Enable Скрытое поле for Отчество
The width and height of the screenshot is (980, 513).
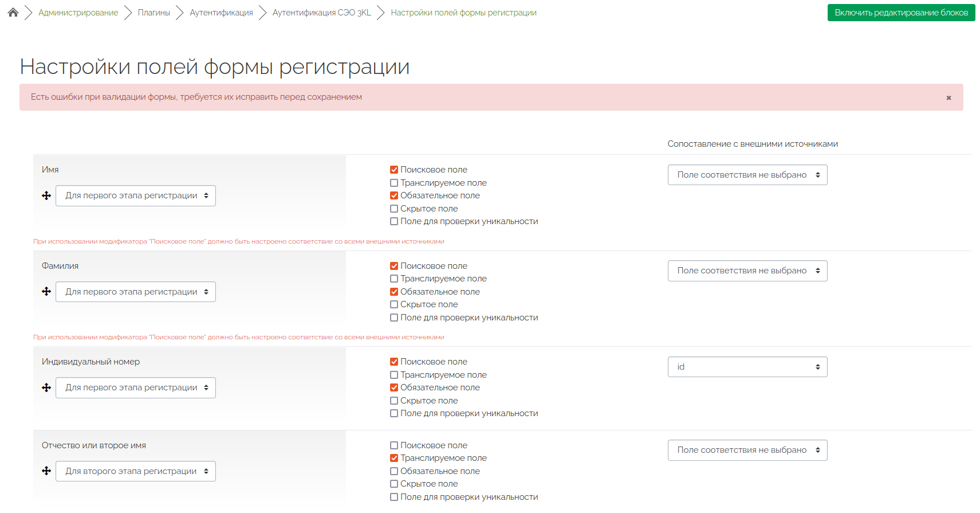(x=394, y=484)
